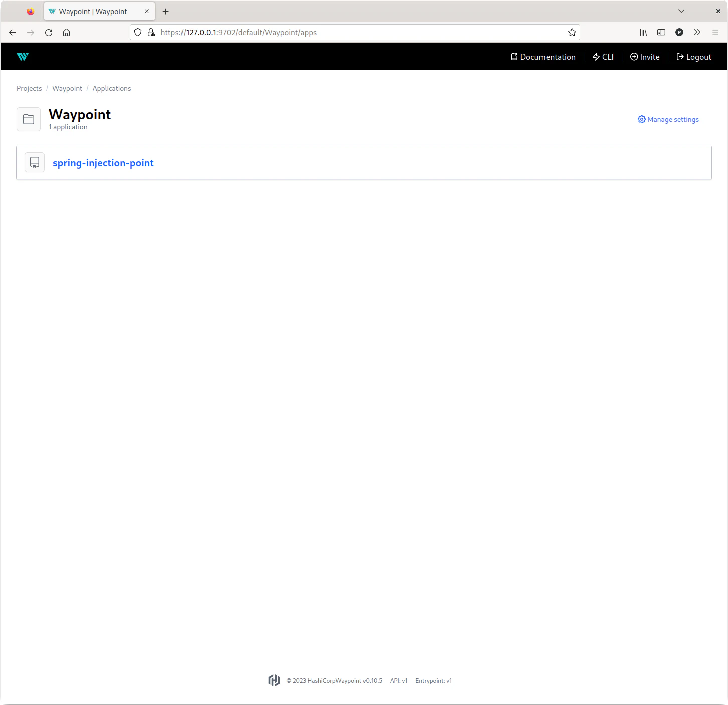
Task: Open the Firefox hamburger menu
Action: click(x=715, y=32)
